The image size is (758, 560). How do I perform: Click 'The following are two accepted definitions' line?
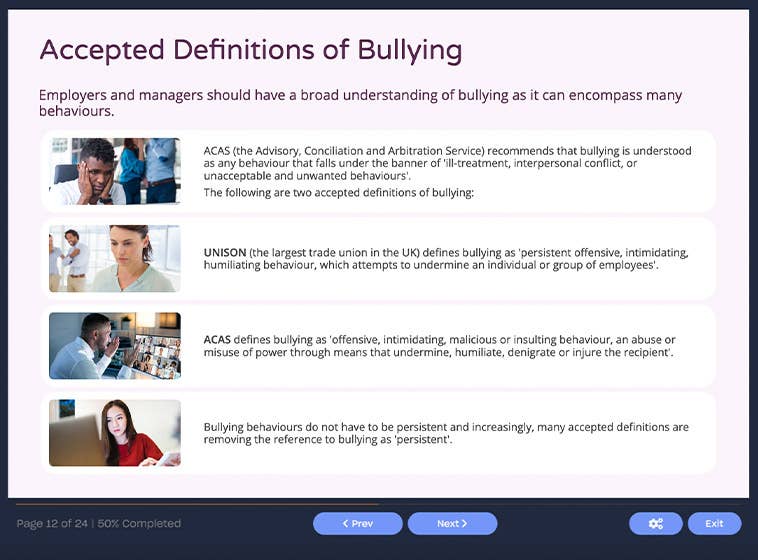338,193
